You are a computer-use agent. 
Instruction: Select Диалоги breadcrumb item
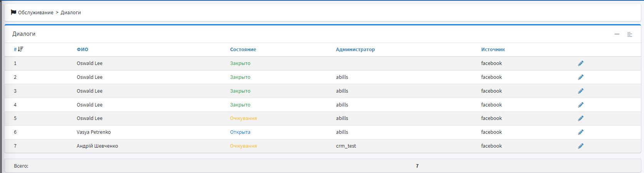coord(71,13)
